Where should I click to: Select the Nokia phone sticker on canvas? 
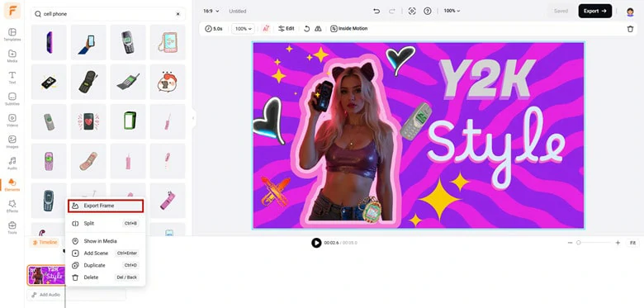415,122
